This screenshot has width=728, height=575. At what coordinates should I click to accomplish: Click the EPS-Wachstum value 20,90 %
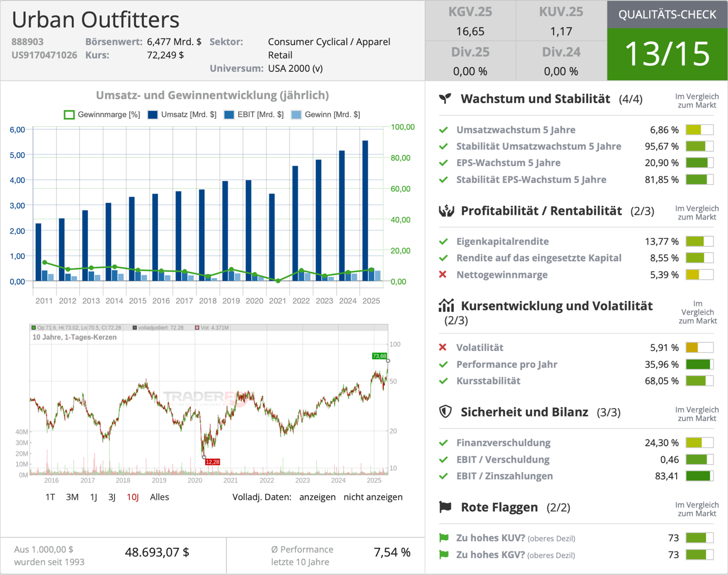click(x=662, y=163)
